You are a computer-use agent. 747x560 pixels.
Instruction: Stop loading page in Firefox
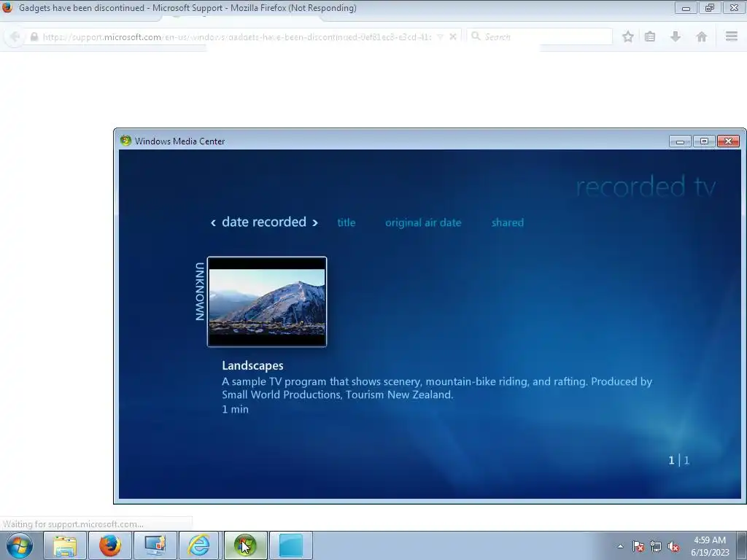[x=453, y=36]
